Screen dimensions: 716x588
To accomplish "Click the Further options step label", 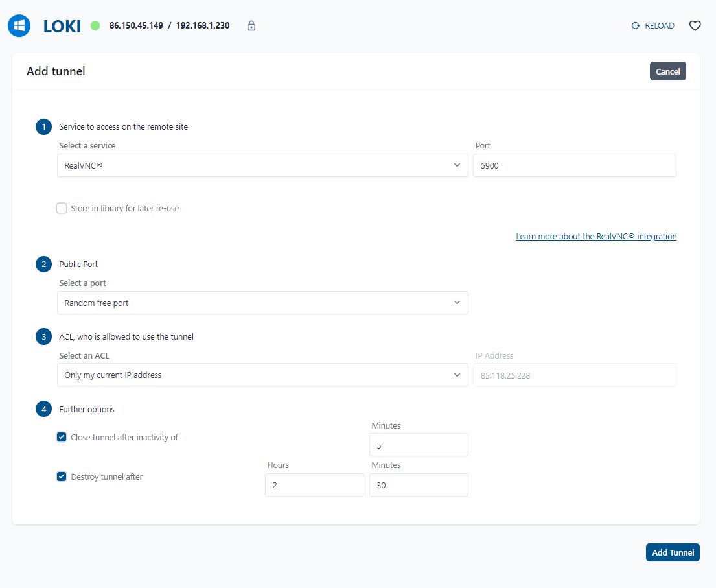I will (87, 409).
